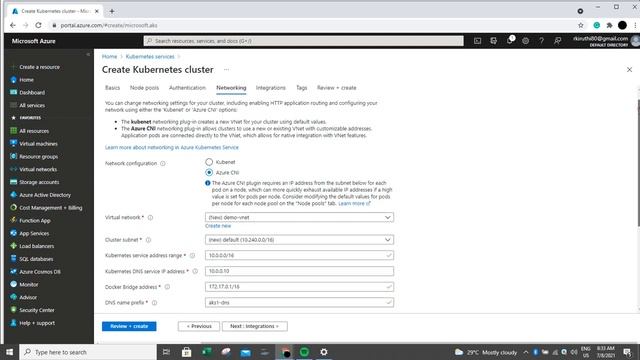The height and width of the screenshot is (360, 640).
Task: Click the Azure search resources box
Action: (304, 41)
